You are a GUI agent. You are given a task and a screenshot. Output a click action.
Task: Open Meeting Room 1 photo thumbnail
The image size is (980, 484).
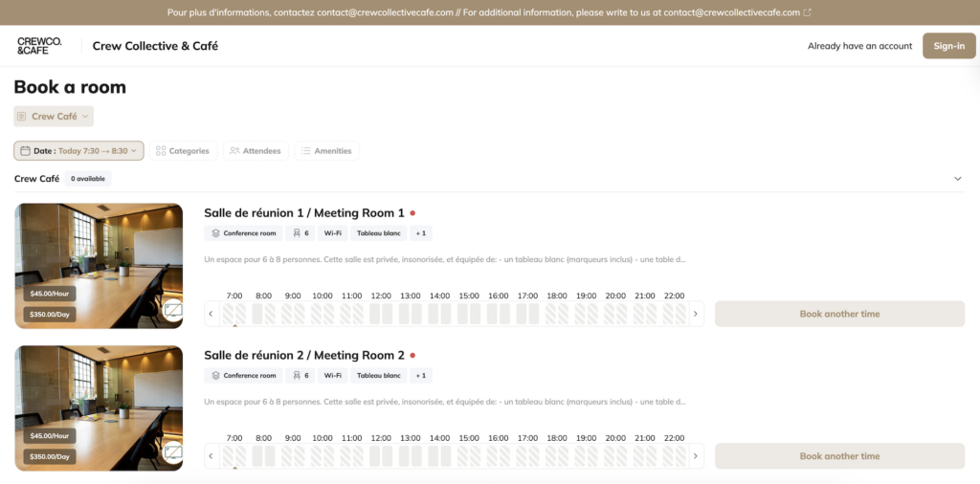pos(99,266)
